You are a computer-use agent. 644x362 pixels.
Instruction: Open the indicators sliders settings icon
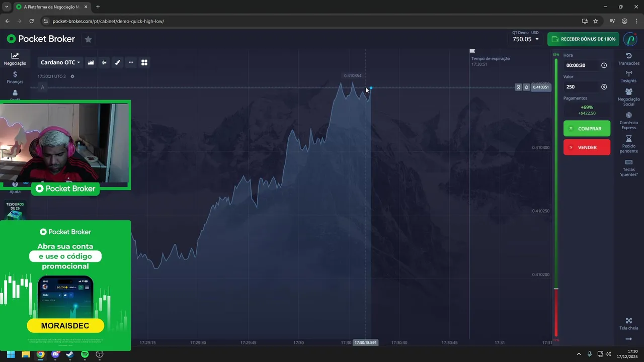point(104,62)
